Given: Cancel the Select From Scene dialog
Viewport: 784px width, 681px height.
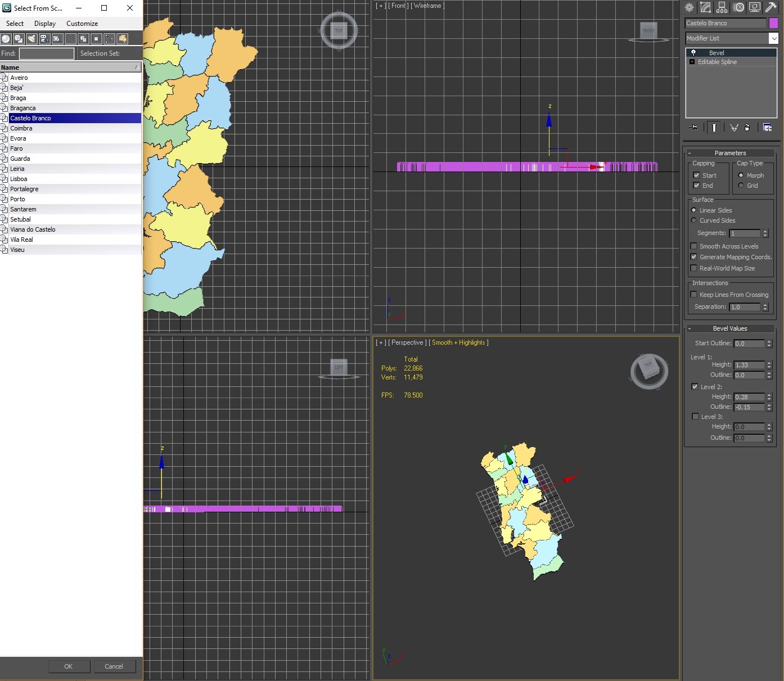Looking at the screenshot, I should pos(114,666).
